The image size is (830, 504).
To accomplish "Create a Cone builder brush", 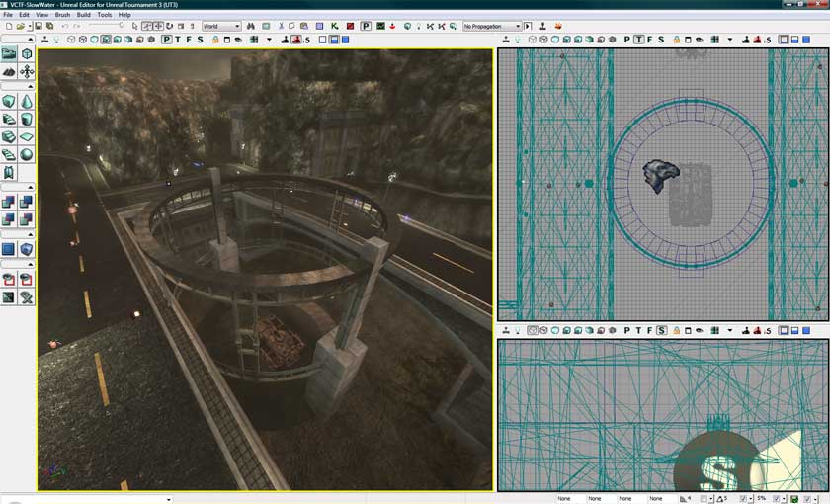I will click(27, 101).
